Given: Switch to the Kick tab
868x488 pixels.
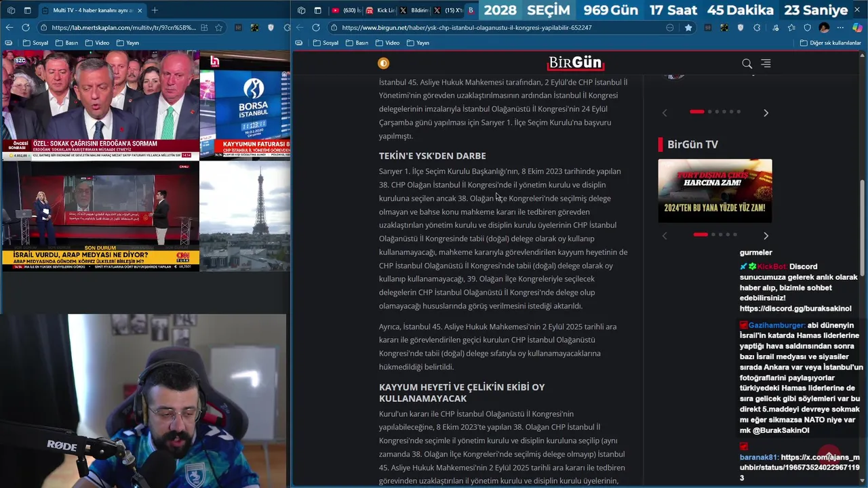Looking at the screenshot, I should (x=380, y=10).
